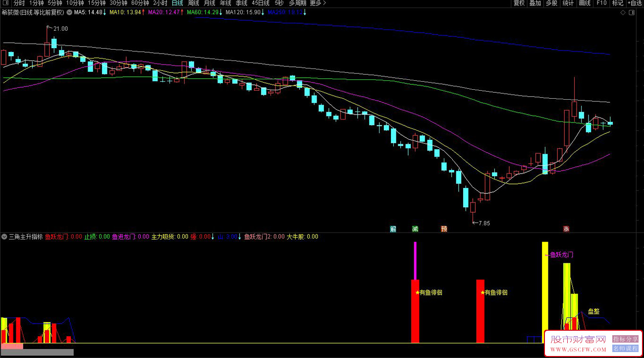The height and width of the screenshot is (358, 644).
Task: Click the 指标分享 link in the logo
Action: pyautogui.click(x=626, y=339)
